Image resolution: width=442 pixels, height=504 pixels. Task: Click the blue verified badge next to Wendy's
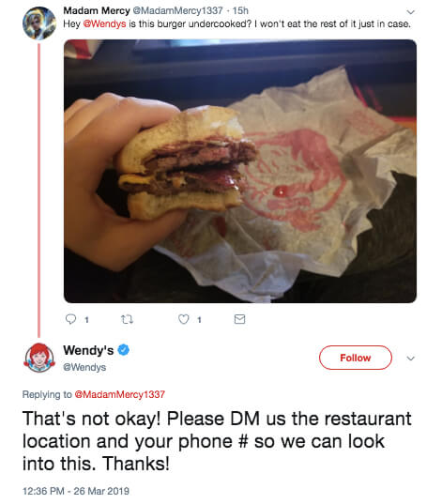point(124,350)
